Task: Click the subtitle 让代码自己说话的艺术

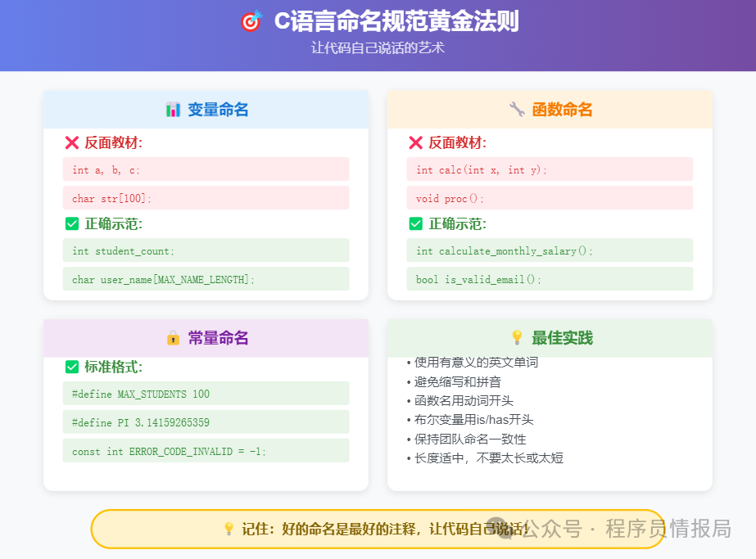Action: 378,47
